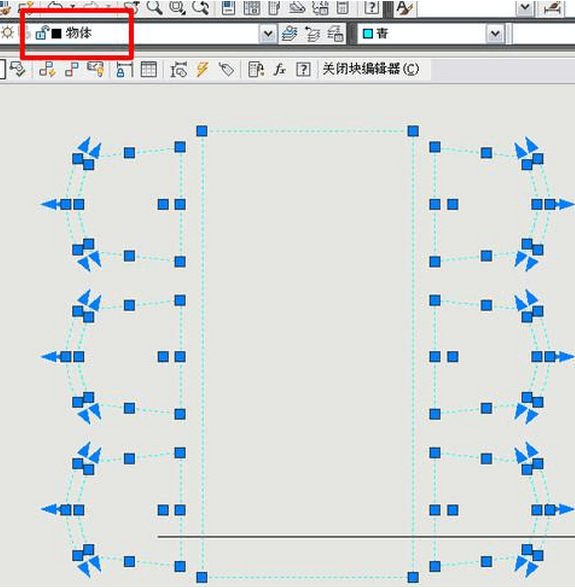Click the attribute definition tag icon
The height and width of the screenshot is (588, 575).
click(x=226, y=70)
